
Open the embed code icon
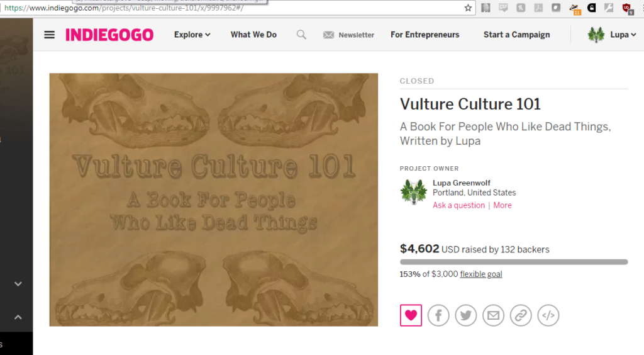click(x=548, y=315)
